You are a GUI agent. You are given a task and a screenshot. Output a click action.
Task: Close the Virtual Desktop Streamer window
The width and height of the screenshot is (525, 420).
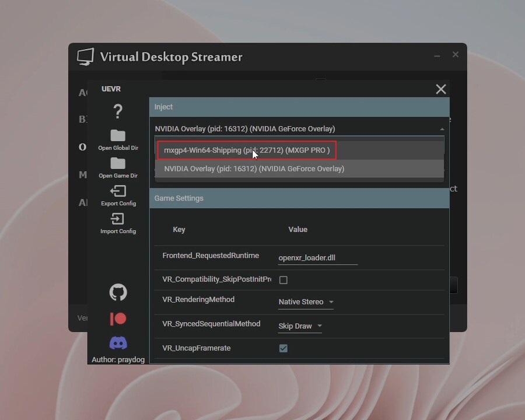[x=456, y=55]
